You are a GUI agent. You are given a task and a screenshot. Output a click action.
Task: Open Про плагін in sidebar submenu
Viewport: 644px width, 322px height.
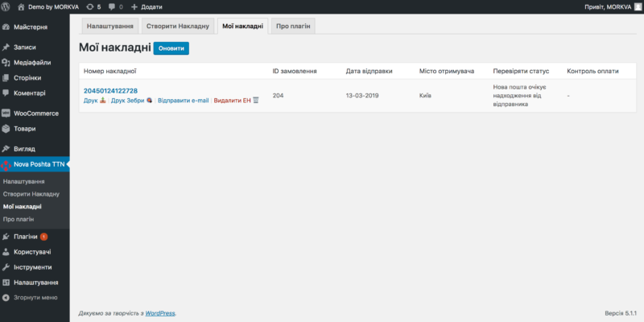[x=19, y=219]
